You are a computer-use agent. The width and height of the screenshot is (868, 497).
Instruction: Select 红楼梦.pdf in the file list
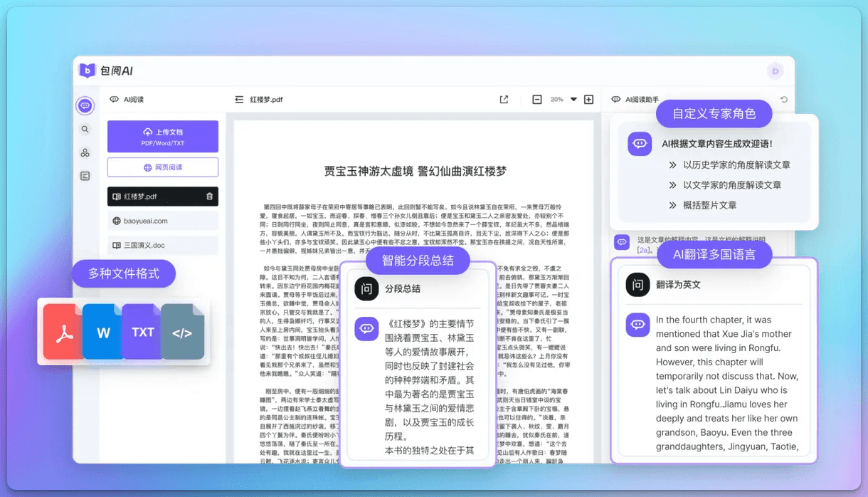163,197
